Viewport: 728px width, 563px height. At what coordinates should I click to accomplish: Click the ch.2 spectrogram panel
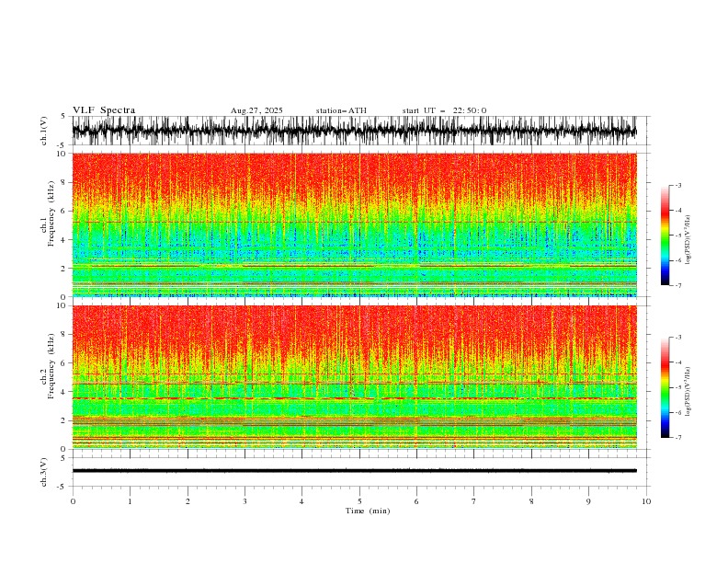click(354, 377)
